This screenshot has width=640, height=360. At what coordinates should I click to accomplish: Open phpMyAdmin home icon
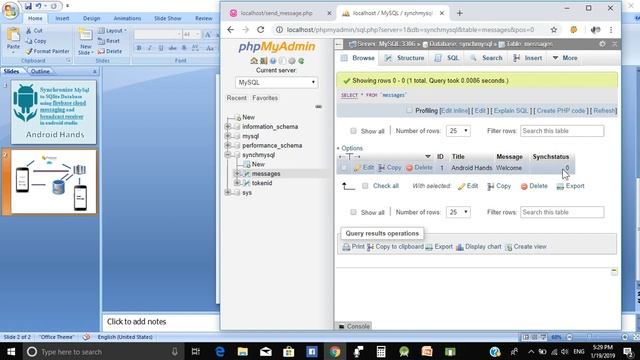click(254, 61)
